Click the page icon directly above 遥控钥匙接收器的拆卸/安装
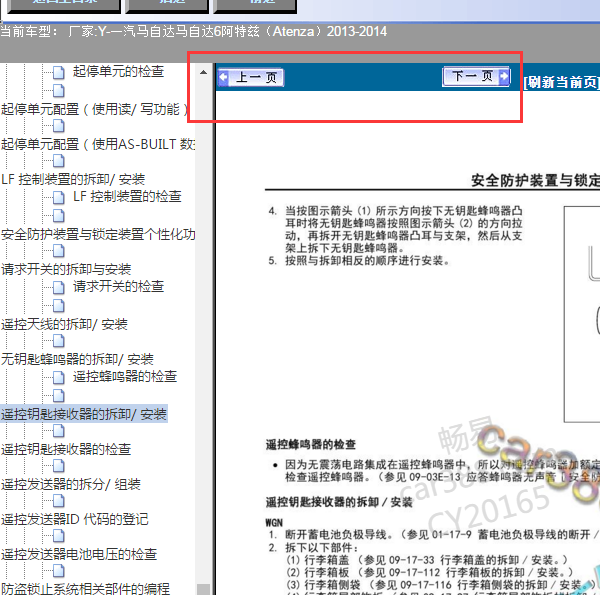The width and height of the screenshot is (600, 595). (59, 396)
